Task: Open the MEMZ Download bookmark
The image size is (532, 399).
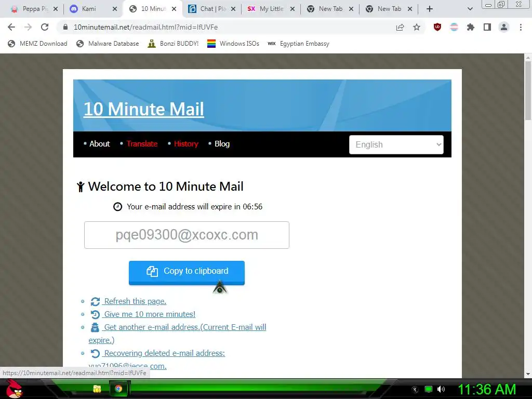Action: 37,44
